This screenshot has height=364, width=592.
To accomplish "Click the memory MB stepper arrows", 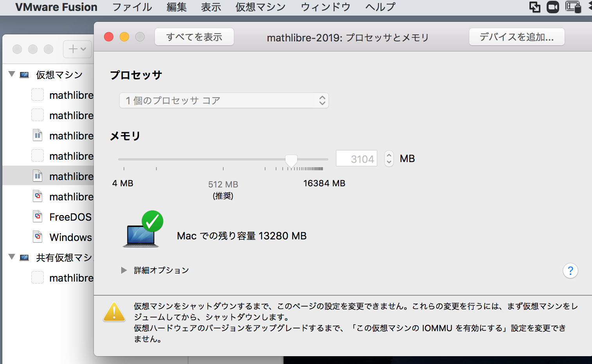I will coord(389,159).
